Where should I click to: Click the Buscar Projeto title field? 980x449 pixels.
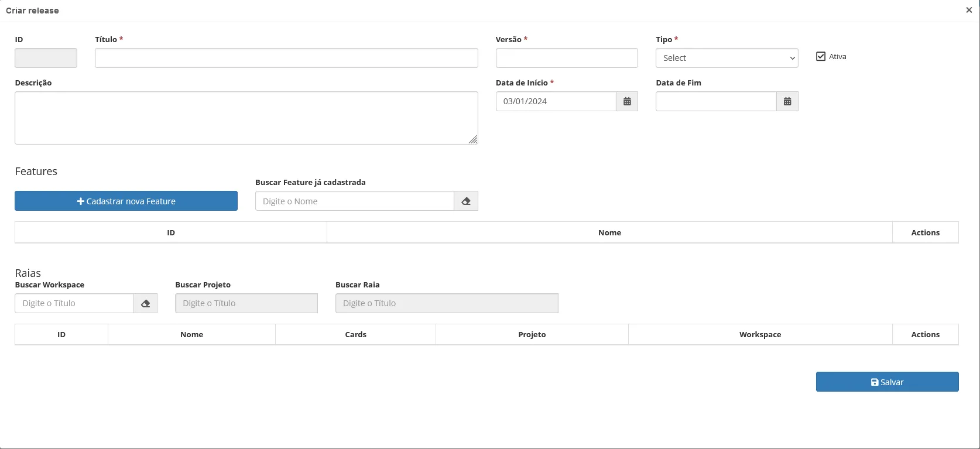coord(246,303)
